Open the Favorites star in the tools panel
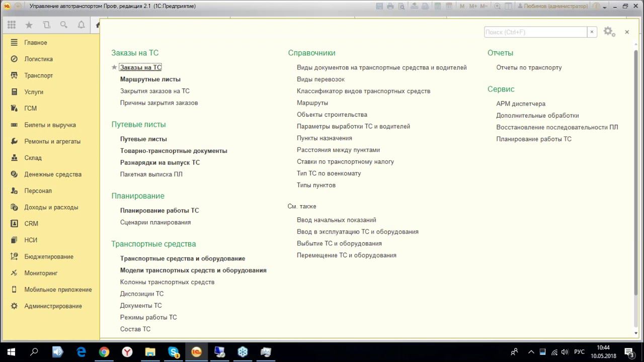 [x=29, y=25]
